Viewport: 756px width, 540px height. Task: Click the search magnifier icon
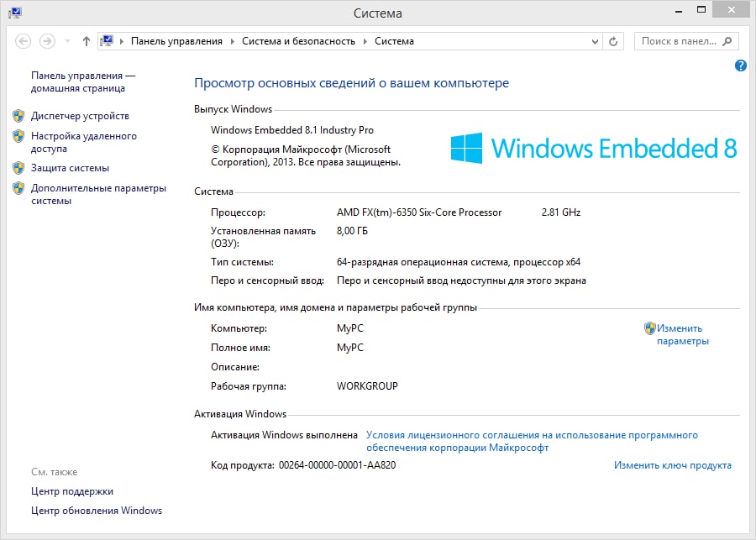pyautogui.click(x=727, y=41)
